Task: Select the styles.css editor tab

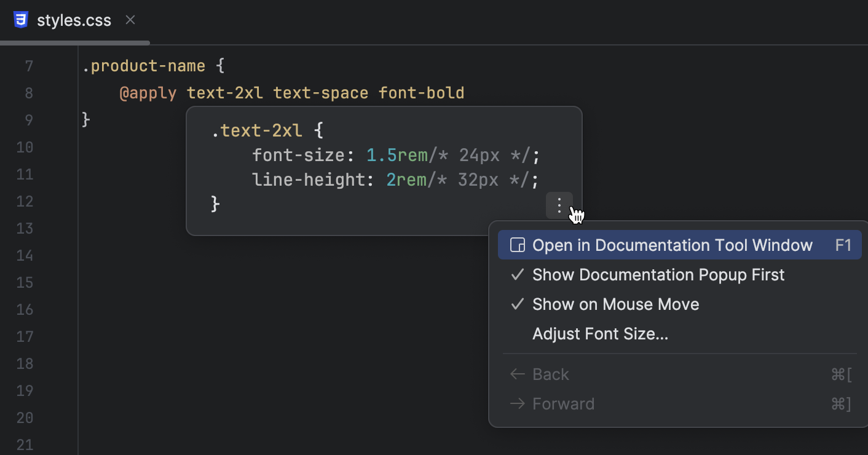Action: pos(74,20)
